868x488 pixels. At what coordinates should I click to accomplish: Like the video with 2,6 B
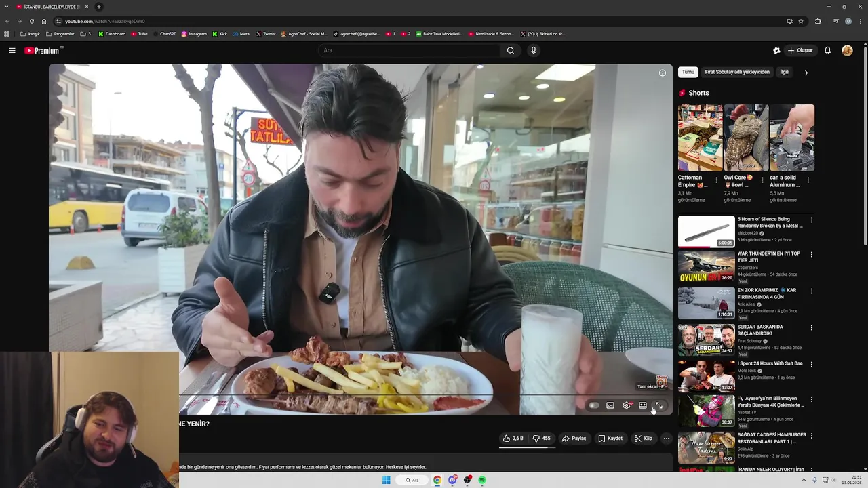[513, 439]
